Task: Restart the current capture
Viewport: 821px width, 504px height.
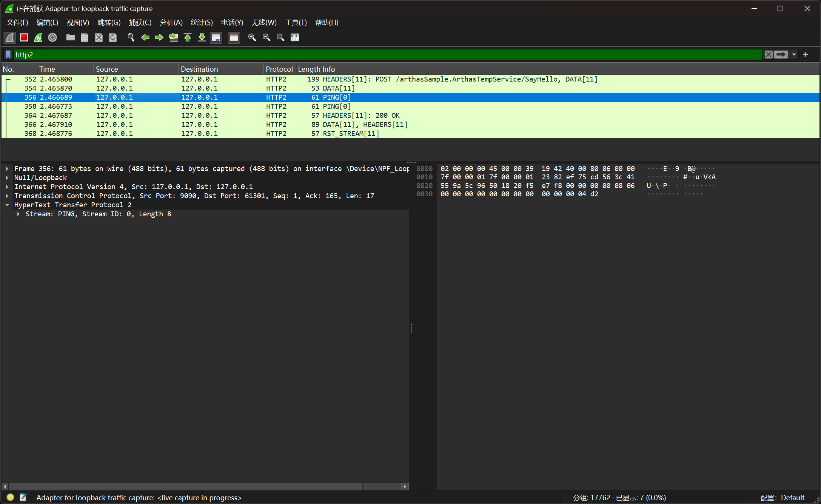Action: pos(38,37)
